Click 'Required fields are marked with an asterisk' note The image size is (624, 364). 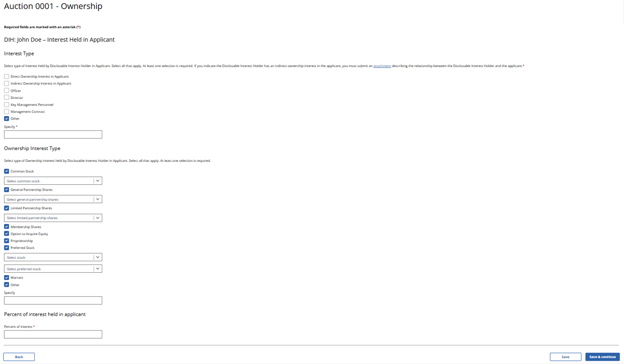tap(42, 27)
